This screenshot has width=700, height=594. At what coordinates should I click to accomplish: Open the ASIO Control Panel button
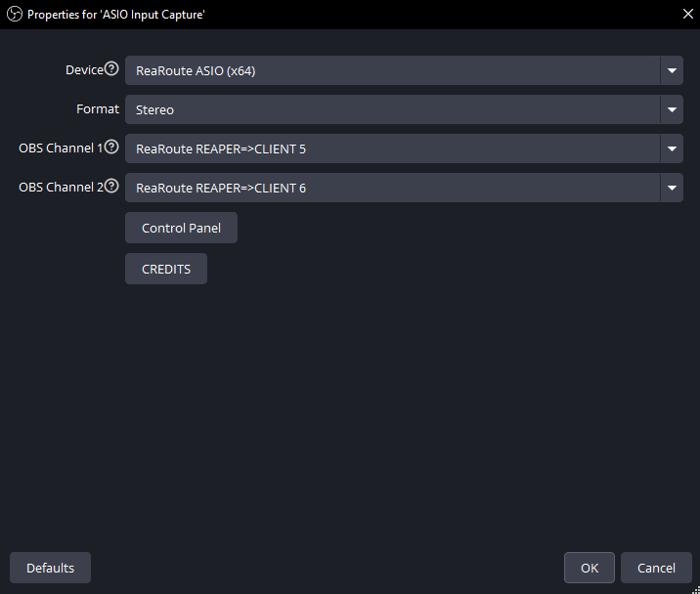pos(181,228)
